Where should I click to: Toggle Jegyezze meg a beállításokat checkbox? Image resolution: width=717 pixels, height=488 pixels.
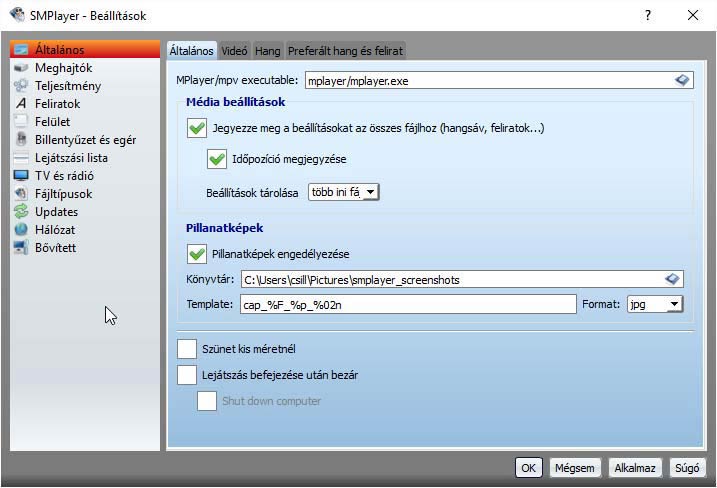(197, 128)
